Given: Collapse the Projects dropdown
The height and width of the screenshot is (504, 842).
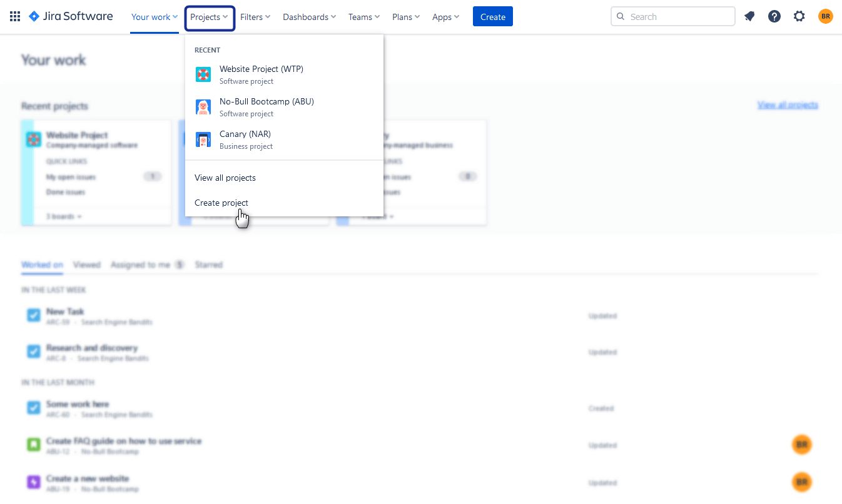Looking at the screenshot, I should [210, 18].
